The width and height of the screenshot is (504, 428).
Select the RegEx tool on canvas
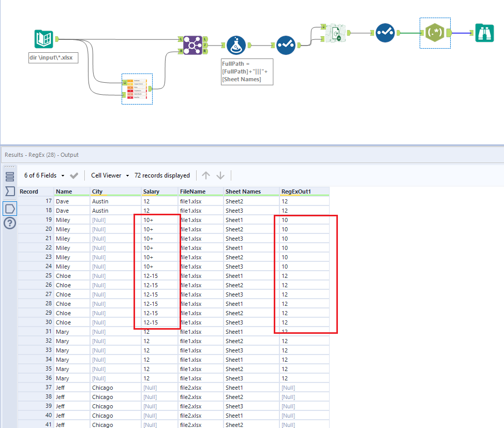pos(435,33)
